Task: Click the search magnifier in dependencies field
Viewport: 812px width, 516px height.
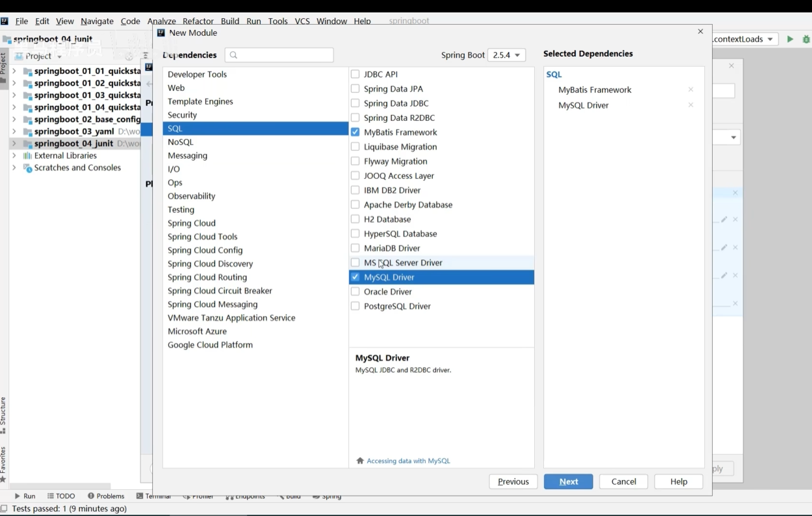Action: (233, 55)
